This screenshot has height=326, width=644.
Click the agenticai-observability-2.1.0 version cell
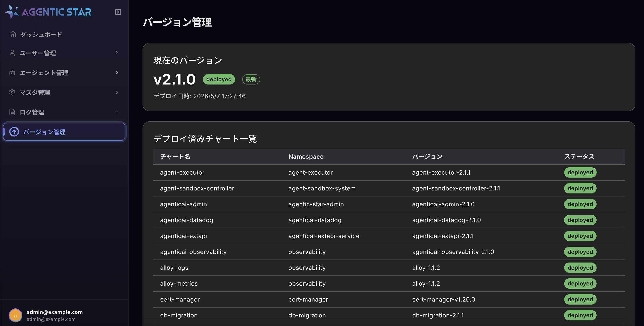pos(453,252)
